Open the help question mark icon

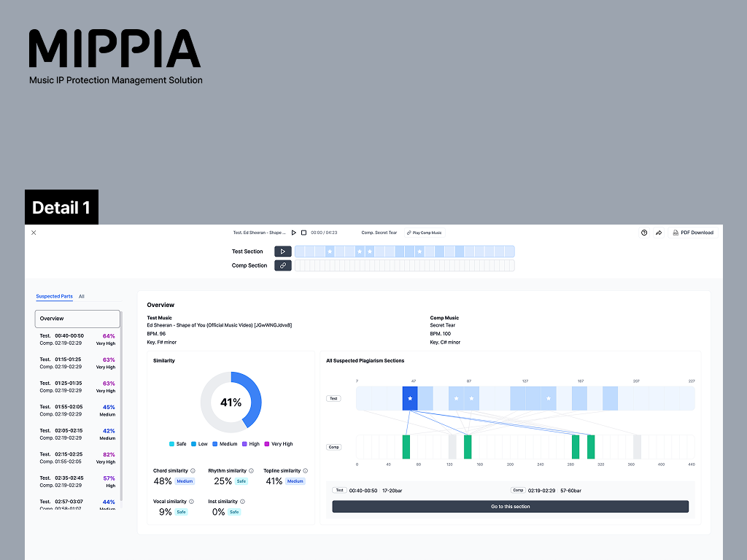[644, 233]
